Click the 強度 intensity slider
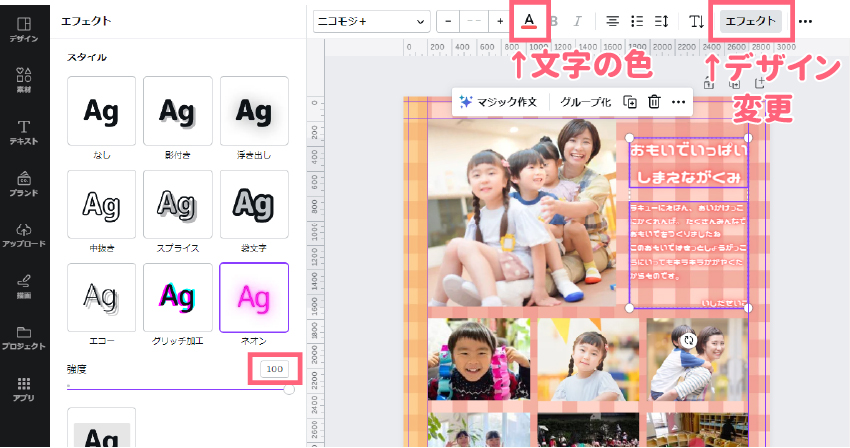Viewport: 850px width, 448px height. coord(180,390)
